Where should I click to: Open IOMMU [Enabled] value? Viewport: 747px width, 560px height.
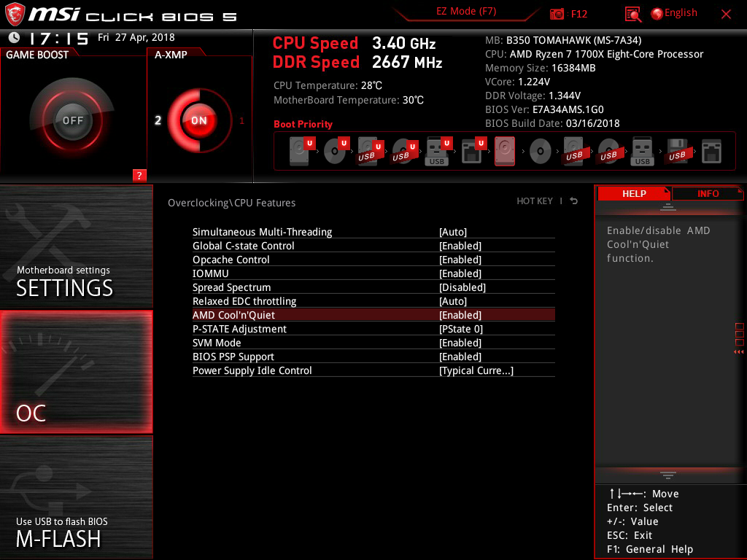point(460,273)
